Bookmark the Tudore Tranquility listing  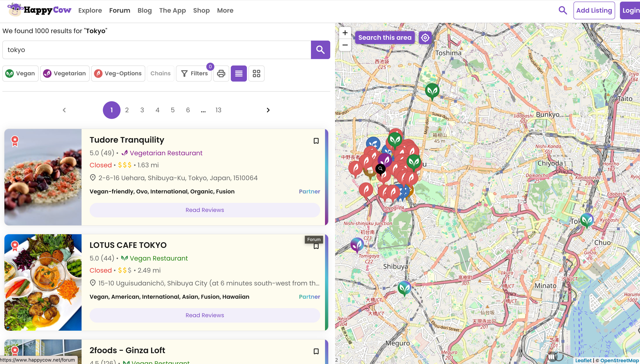click(316, 141)
